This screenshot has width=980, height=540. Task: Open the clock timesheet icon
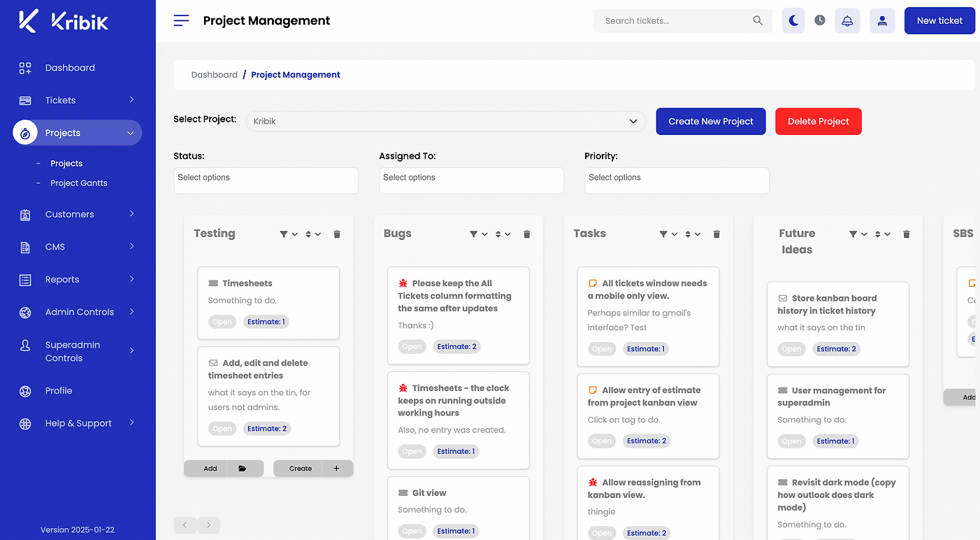coord(820,20)
